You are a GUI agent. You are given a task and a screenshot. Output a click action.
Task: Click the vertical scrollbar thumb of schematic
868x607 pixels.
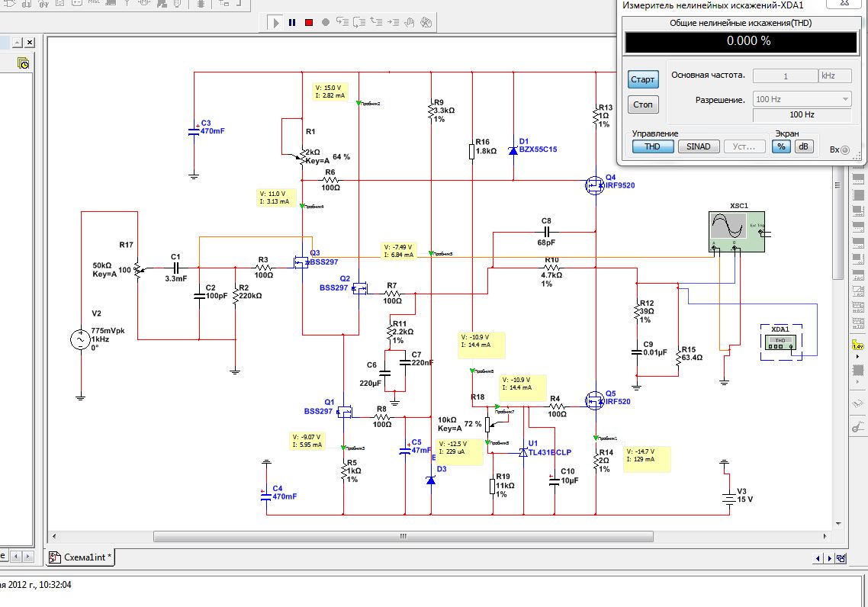[x=838, y=223]
